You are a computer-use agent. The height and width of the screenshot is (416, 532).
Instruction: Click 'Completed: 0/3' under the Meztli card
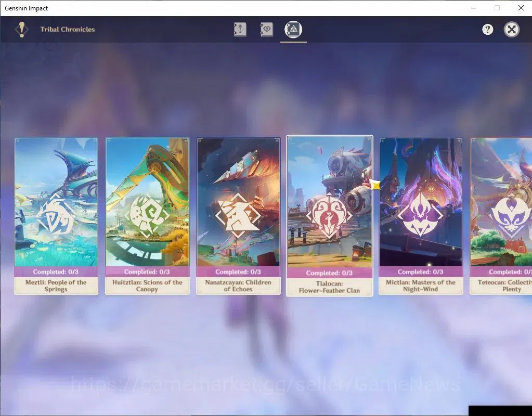coord(56,272)
